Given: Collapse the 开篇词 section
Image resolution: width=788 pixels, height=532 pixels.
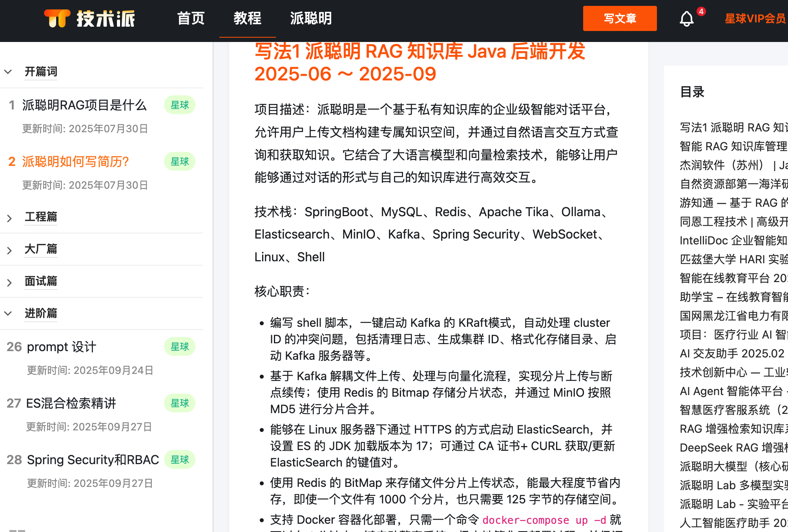Looking at the screenshot, I should pos(8,72).
